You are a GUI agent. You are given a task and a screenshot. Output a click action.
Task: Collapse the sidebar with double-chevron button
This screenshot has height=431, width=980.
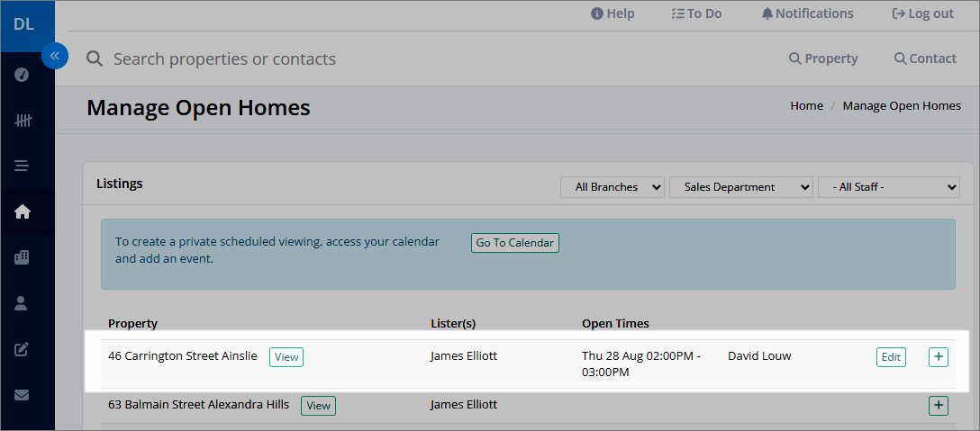(55, 56)
